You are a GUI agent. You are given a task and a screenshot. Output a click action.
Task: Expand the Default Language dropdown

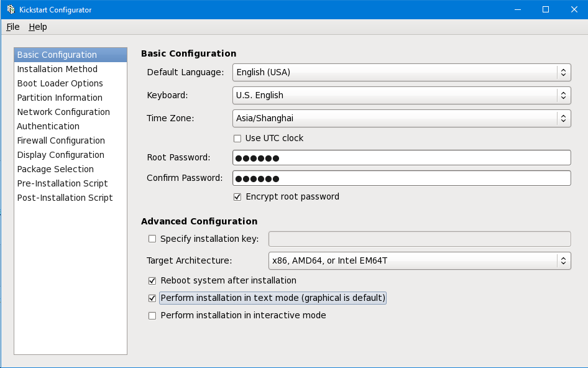pos(402,72)
